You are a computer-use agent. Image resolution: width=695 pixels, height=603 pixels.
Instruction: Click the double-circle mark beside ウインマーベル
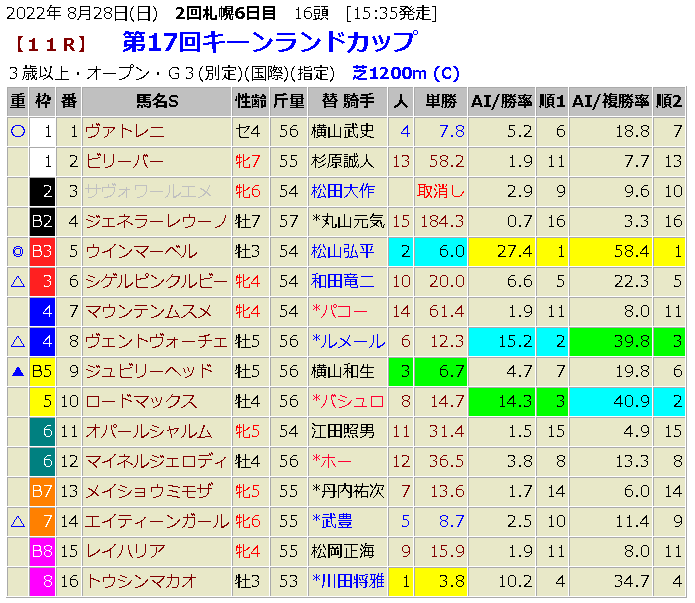coord(18,251)
